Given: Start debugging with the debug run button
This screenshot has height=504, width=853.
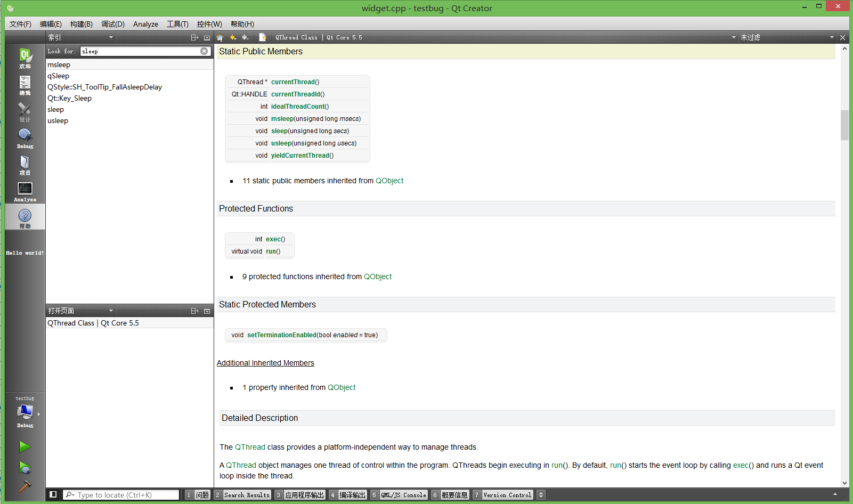Looking at the screenshot, I should click(x=25, y=467).
